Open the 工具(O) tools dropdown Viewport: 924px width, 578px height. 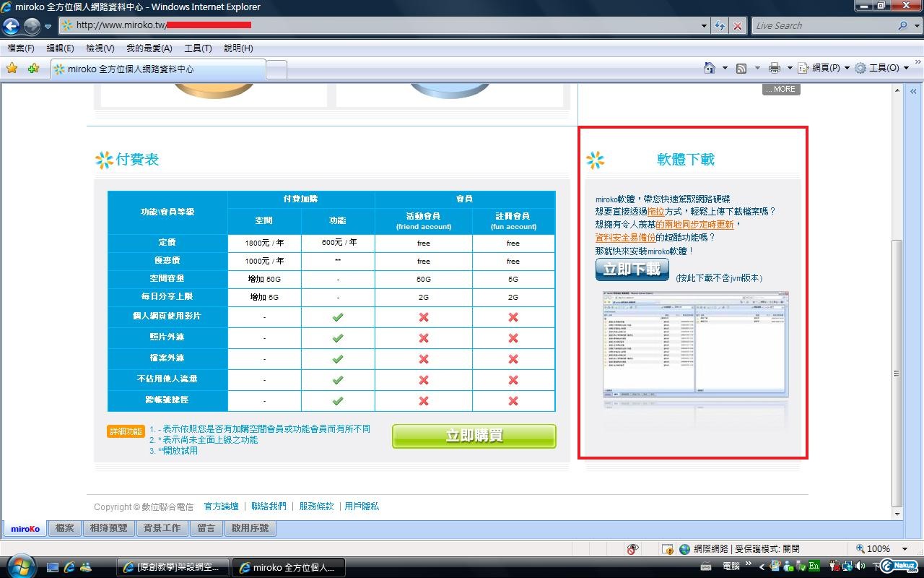pyautogui.click(x=883, y=68)
